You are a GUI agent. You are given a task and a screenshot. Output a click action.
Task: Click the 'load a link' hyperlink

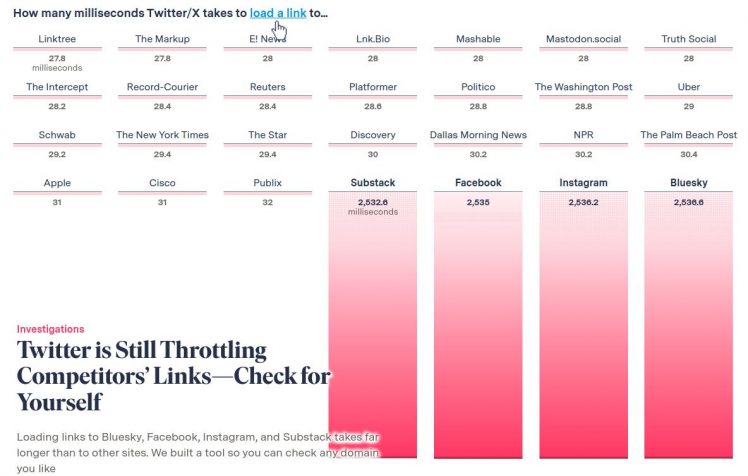[277, 13]
